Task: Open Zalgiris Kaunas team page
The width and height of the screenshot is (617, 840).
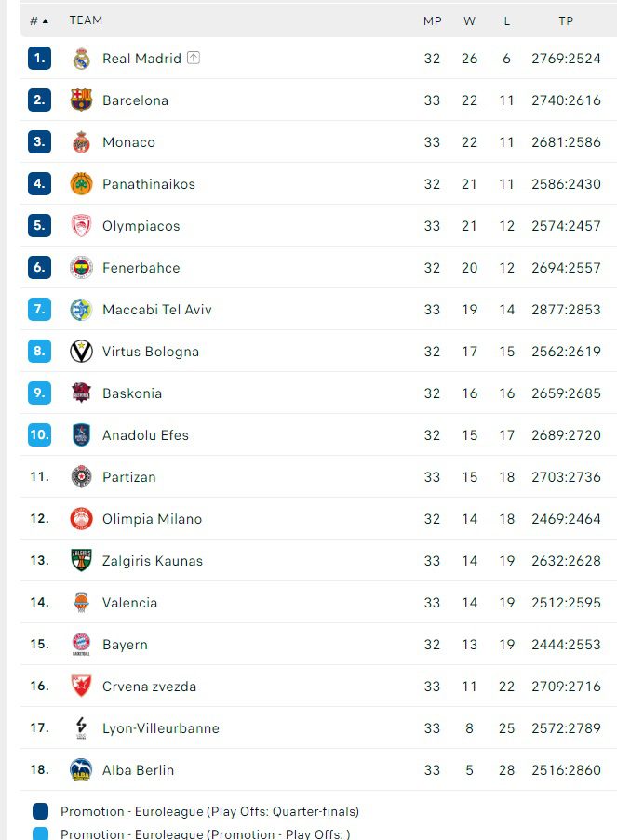Action: click(152, 561)
